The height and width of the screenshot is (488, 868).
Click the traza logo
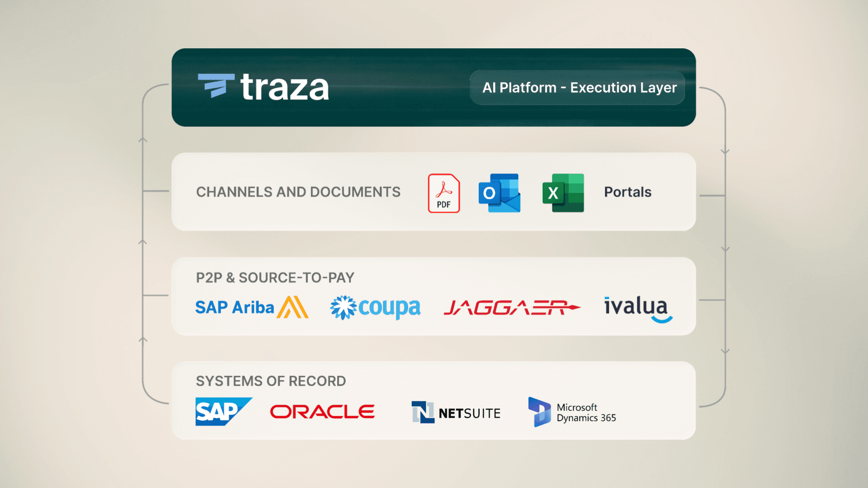tap(263, 87)
